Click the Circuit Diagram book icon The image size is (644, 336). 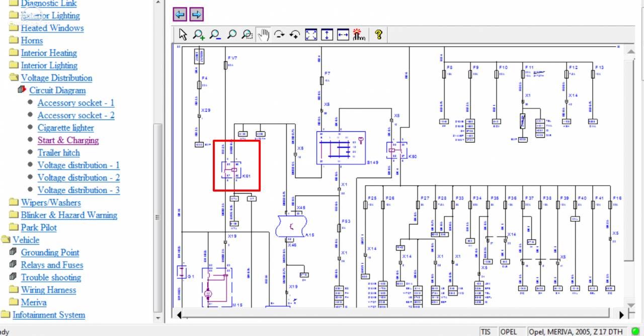click(22, 90)
